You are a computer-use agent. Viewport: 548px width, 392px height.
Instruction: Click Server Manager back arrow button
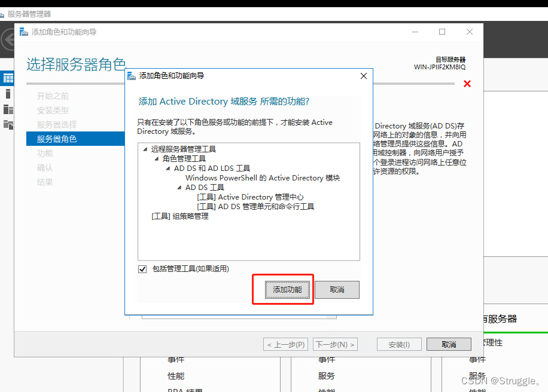8,39
